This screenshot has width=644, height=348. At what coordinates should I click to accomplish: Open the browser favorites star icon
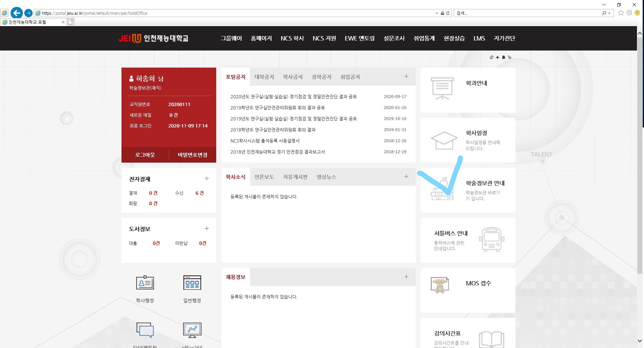(x=621, y=13)
